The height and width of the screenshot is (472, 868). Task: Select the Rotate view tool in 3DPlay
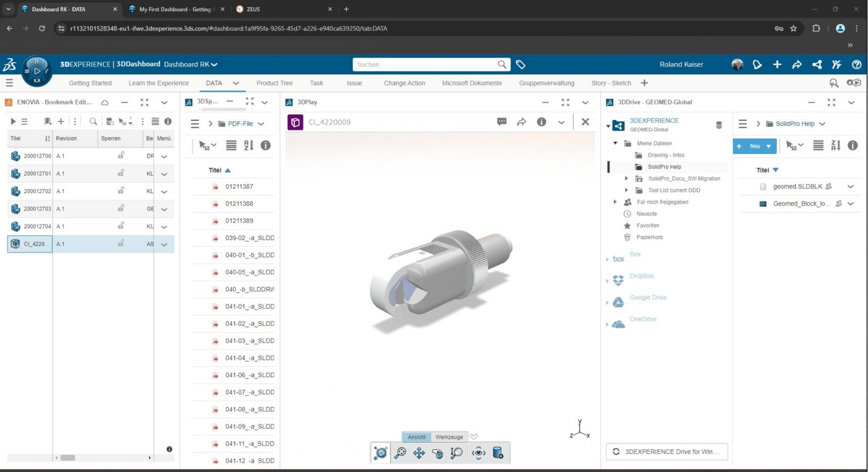coord(437,453)
